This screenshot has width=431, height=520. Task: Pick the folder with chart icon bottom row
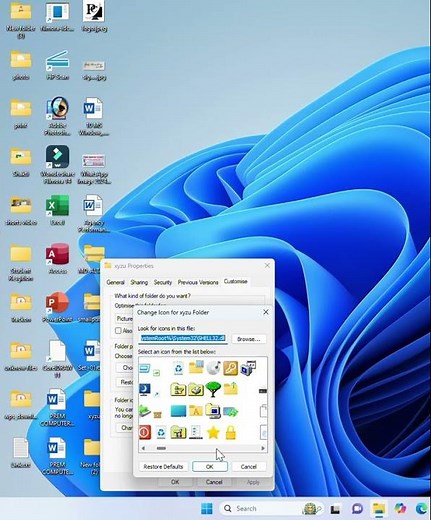pyautogui.click(x=178, y=433)
